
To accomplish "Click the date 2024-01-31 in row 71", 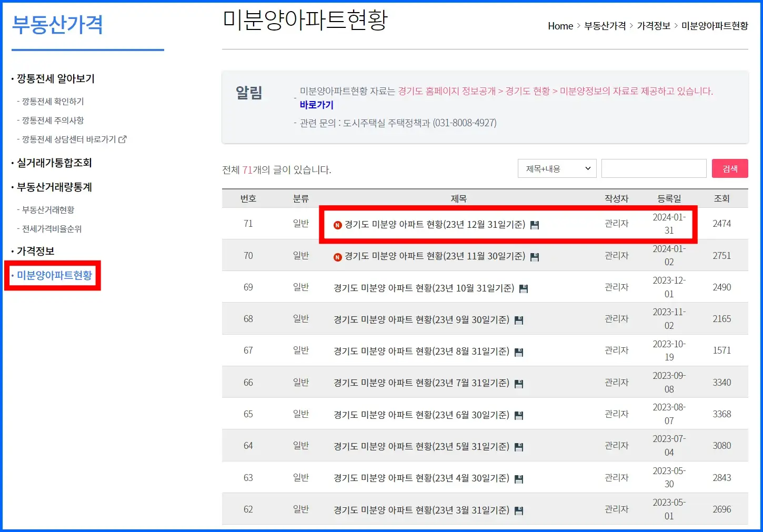I will tap(669, 224).
